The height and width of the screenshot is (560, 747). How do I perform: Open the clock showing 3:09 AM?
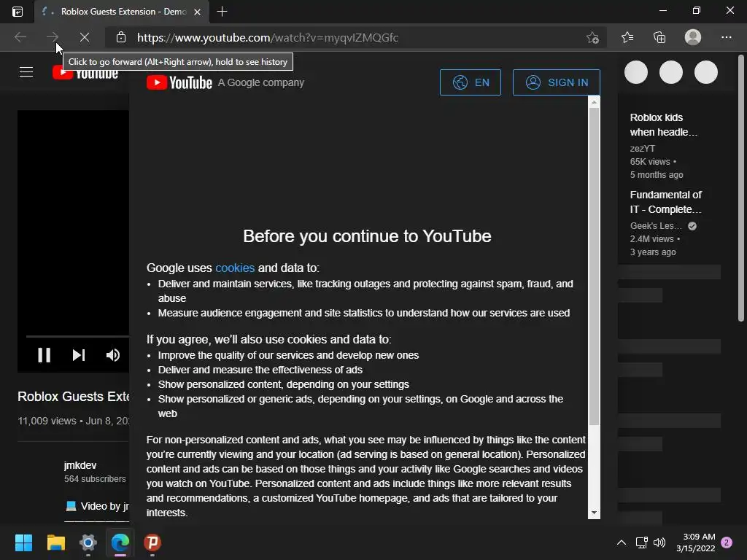click(695, 542)
